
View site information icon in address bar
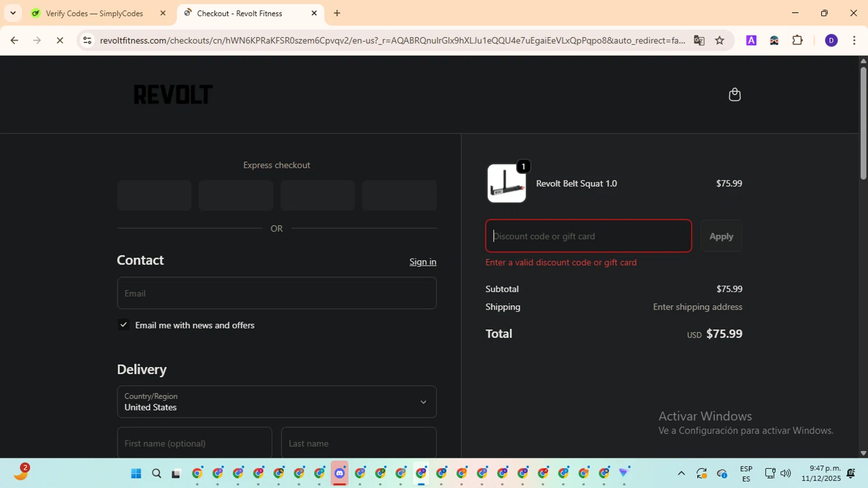tap(87, 41)
